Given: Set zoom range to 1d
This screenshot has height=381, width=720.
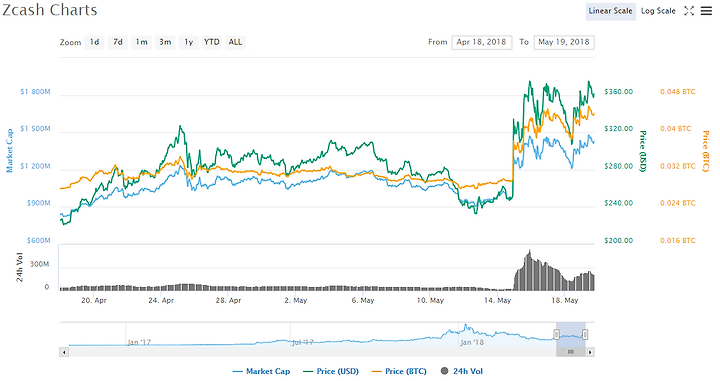Looking at the screenshot, I should pos(94,42).
